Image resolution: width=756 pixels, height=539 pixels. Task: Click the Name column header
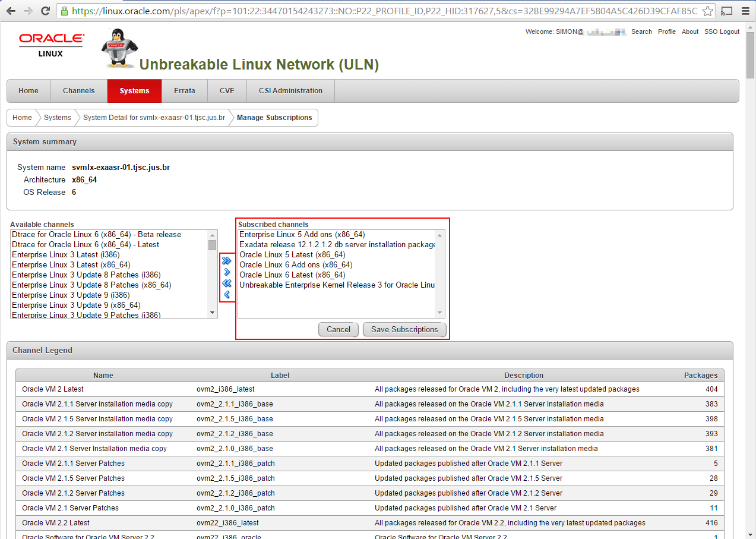[x=103, y=376]
